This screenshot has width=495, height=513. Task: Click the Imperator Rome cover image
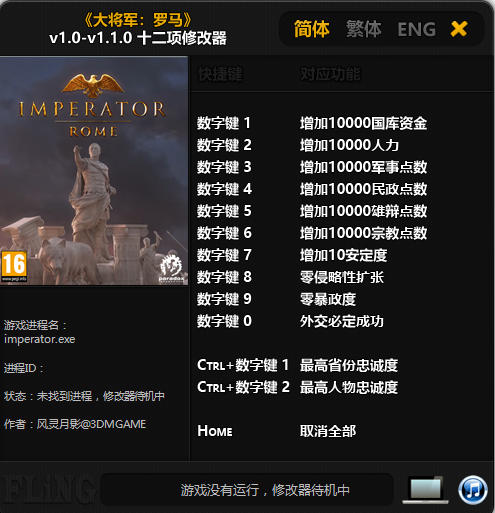click(94, 171)
